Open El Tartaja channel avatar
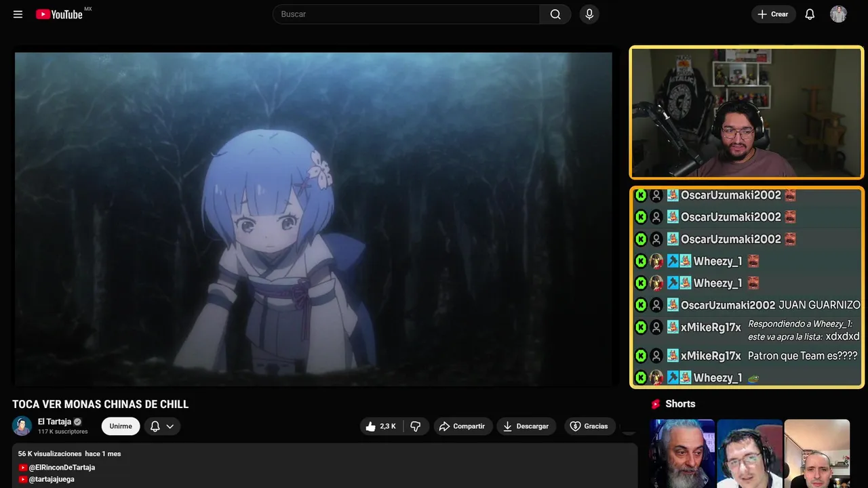The height and width of the screenshot is (488, 868). (x=22, y=426)
